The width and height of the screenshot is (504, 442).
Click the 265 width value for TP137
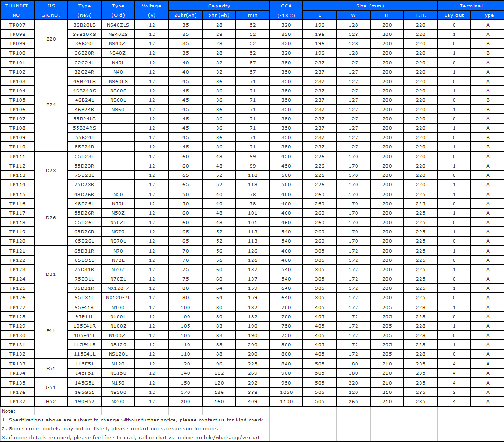tap(353, 402)
